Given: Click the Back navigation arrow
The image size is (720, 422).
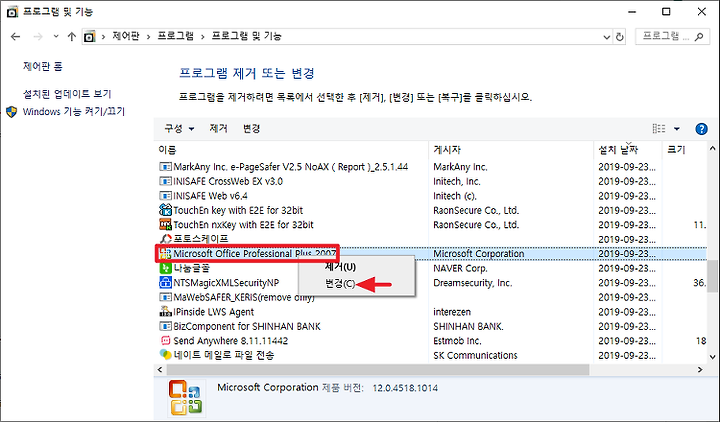Looking at the screenshot, I should click(x=15, y=37).
